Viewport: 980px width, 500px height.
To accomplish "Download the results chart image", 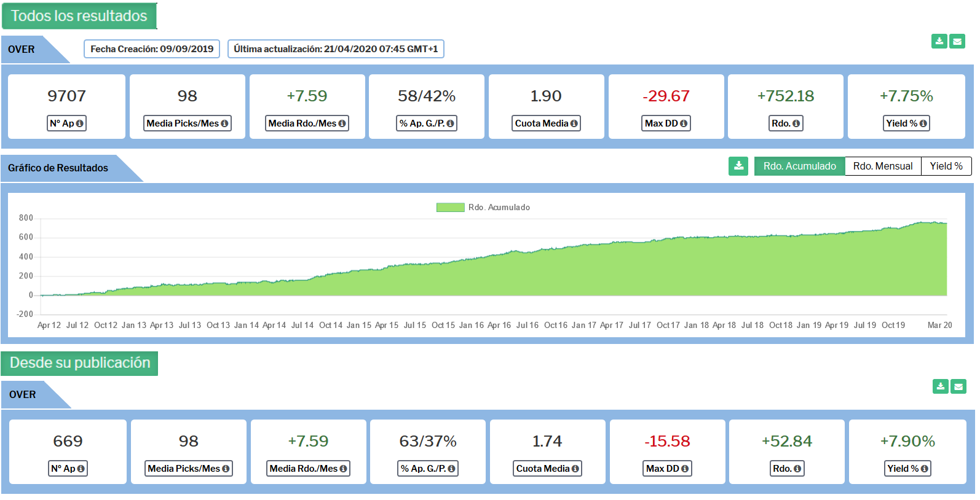I will coord(738,166).
